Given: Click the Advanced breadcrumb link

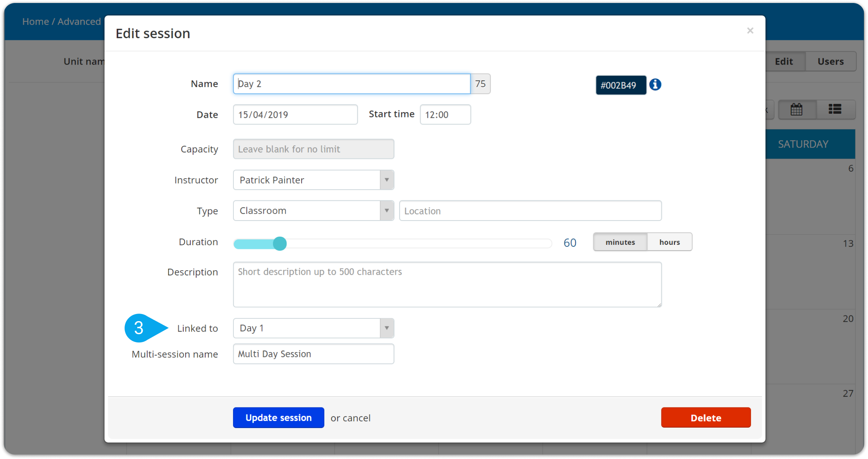Looking at the screenshot, I should 79,21.
